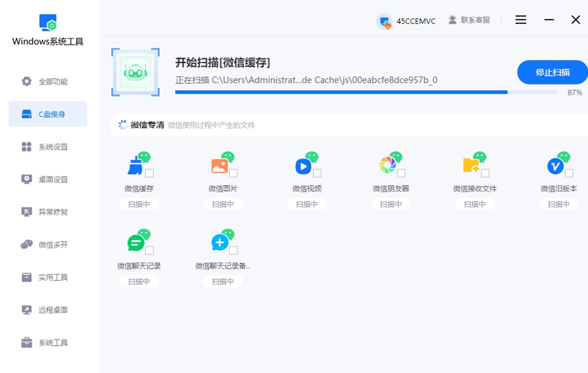This screenshot has width=588, height=373.
Task: Click the chat bubbles icon beside 微信多开
Action: pyautogui.click(x=27, y=244)
